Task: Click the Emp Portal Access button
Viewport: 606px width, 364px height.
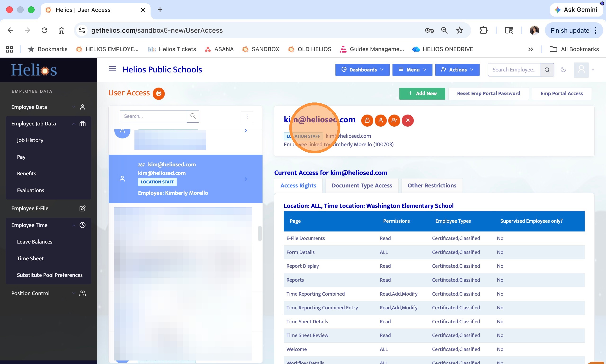Action: [x=561, y=93]
